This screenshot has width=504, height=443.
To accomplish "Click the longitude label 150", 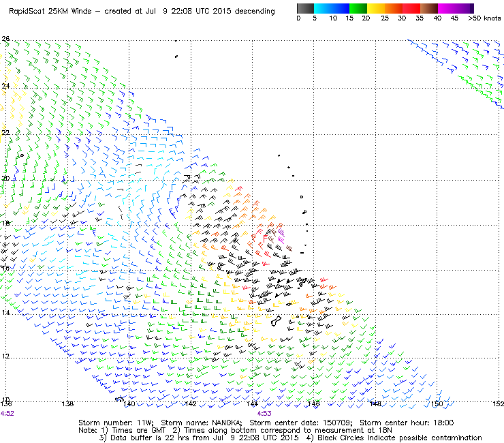I will point(437,404).
